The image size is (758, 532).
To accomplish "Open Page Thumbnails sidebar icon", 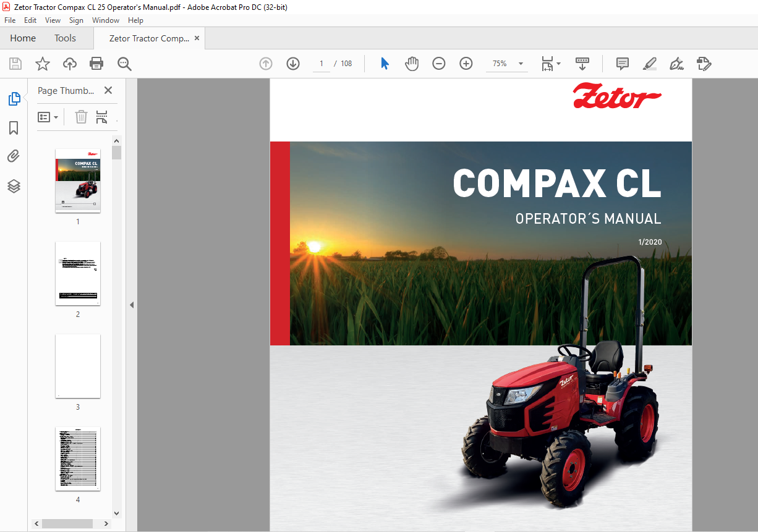I will point(14,98).
